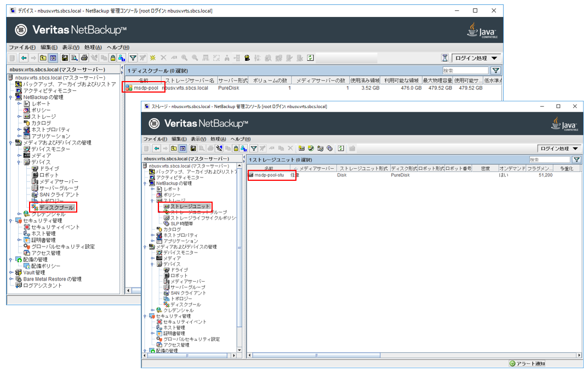Click filter button beside search in Storage window
The image size is (588, 372).
576,160
